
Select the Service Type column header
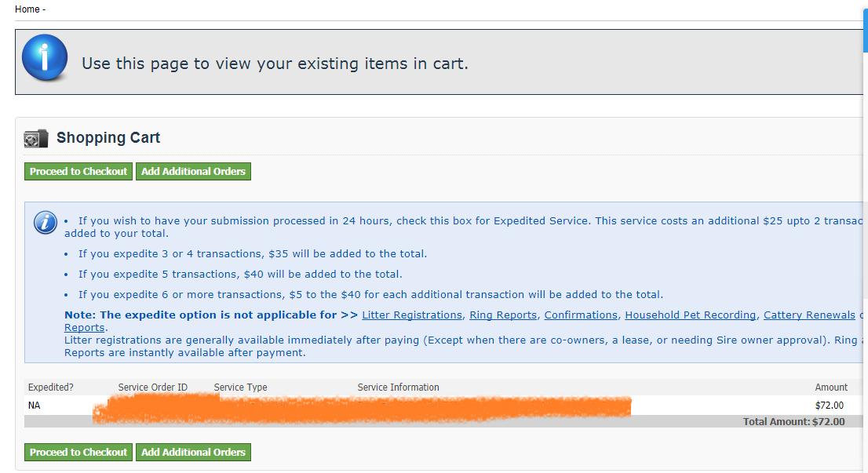241,387
